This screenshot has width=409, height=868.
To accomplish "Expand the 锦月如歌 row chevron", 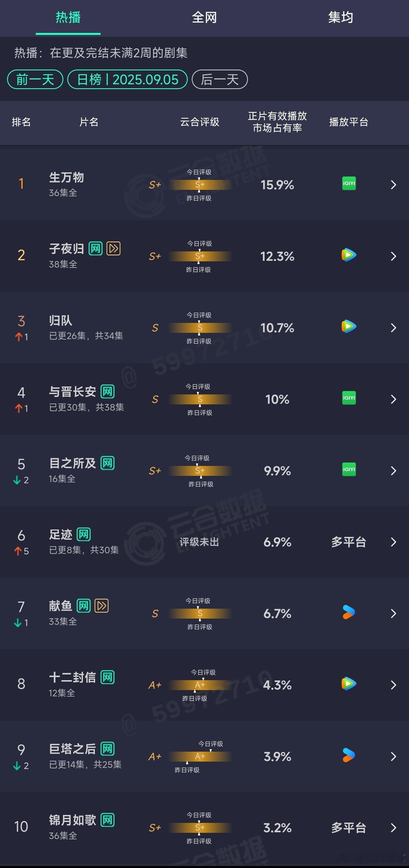I will pos(393,827).
